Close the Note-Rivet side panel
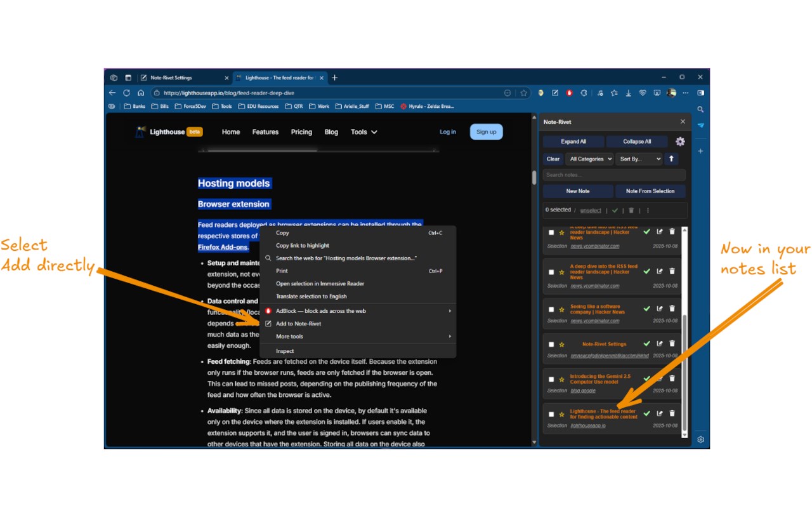 [x=683, y=121]
